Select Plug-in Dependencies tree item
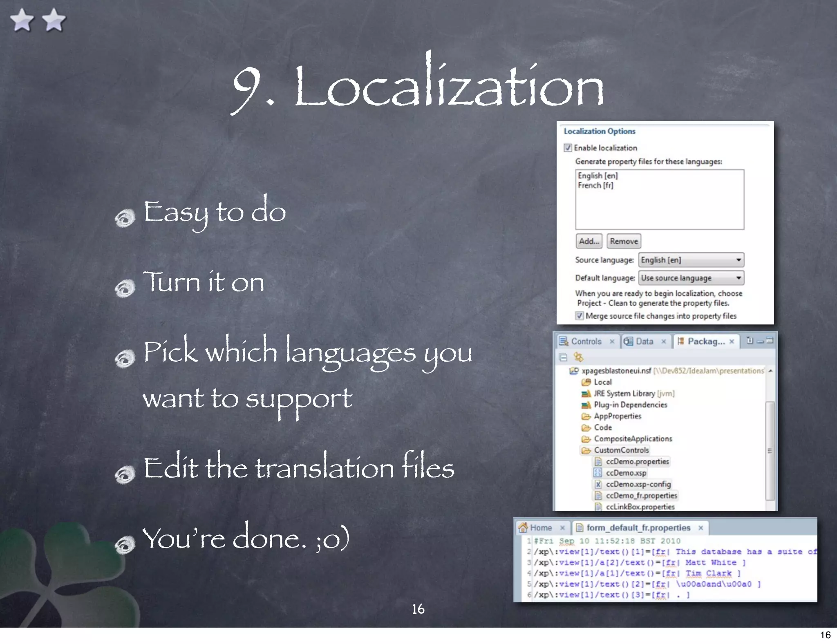Viewport: 837px width, 644px height. tap(631, 405)
